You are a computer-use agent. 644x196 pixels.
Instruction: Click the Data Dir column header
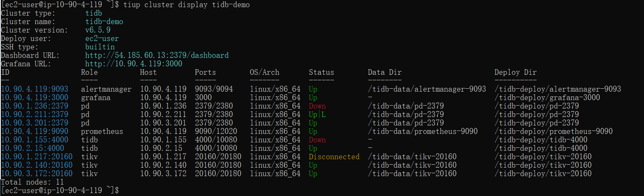[x=384, y=72]
